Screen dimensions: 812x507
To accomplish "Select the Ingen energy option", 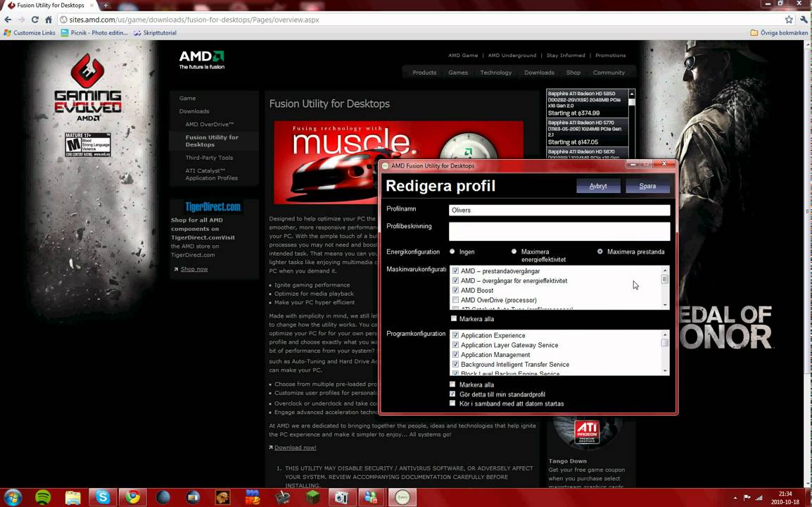I will click(x=452, y=251).
